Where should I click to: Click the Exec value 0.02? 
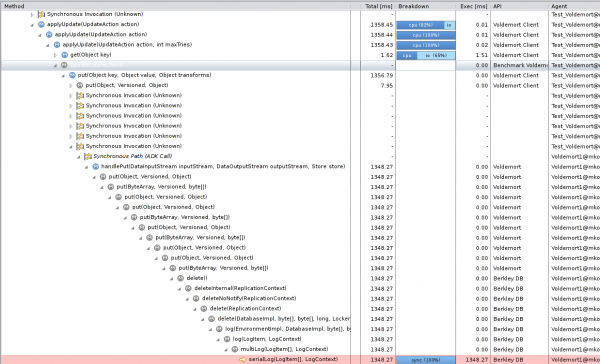[482, 45]
